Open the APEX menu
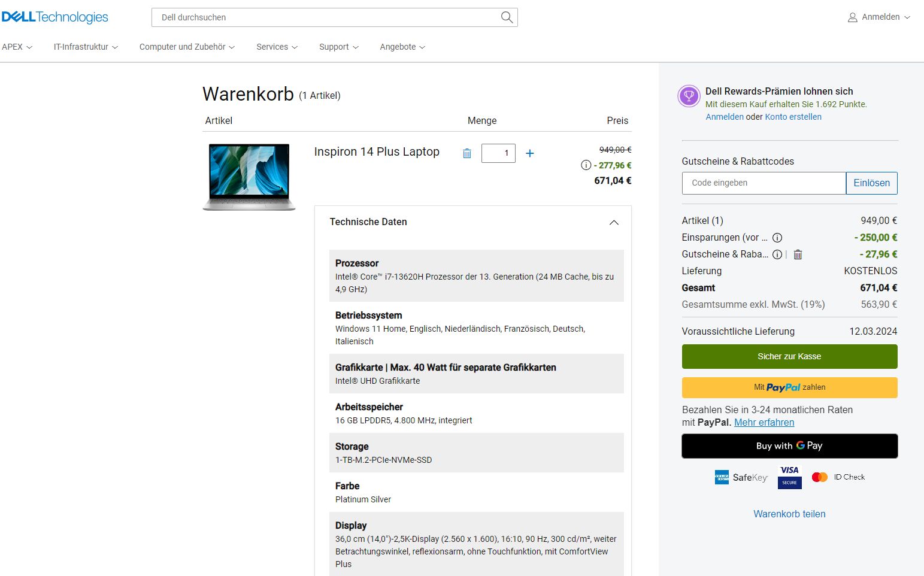This screenshot has height=576, width=924. pyautogui.click(x=17, y=47)
